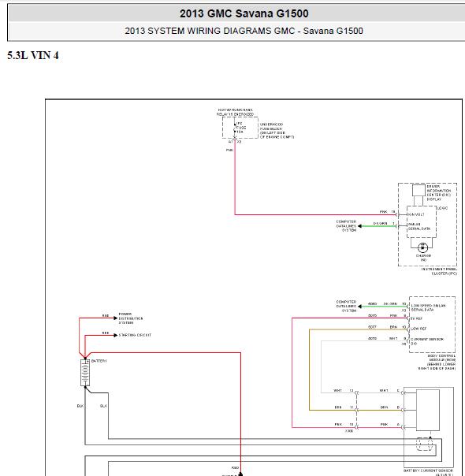
Task: Click the charge indicator lamp symbol
Action: (422, 247)
